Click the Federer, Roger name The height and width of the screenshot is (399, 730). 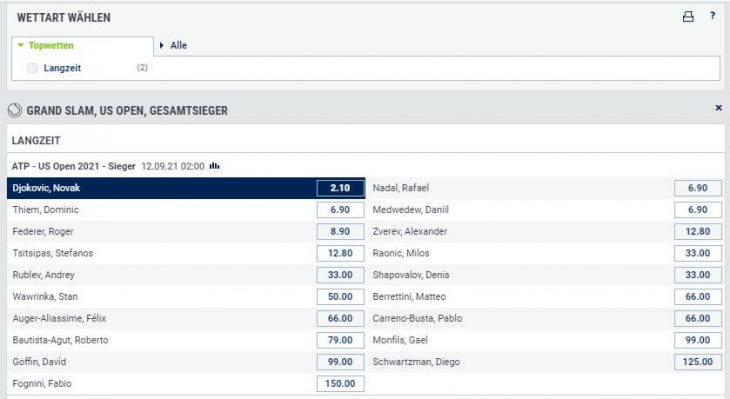(x=43, y=231)
